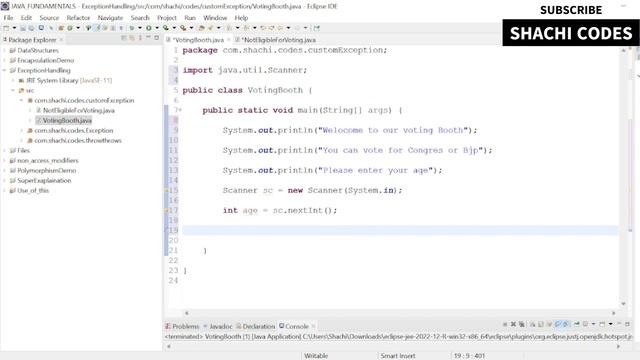Minimize the Package Explorer view
Screen dimensions: 640x360
tap(149, 38)
